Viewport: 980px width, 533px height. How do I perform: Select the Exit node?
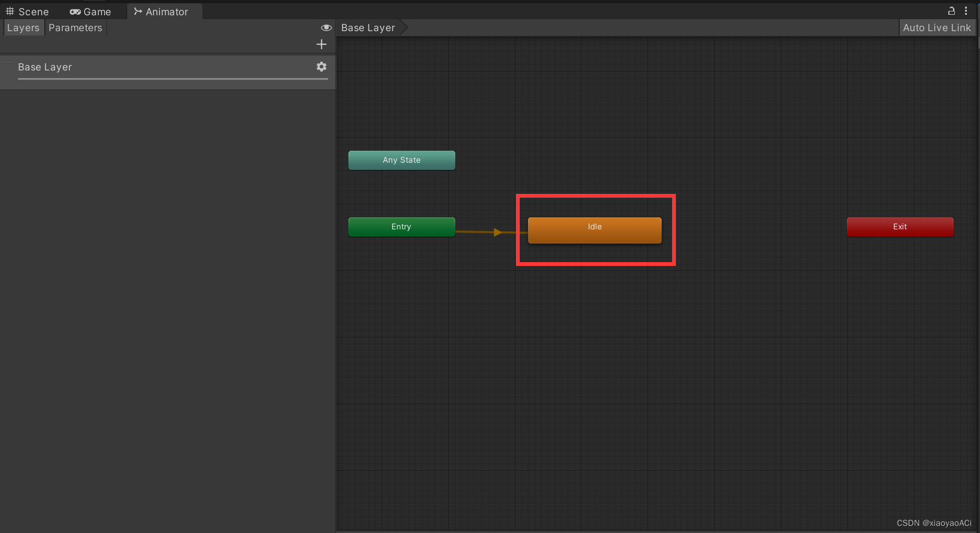900,227
